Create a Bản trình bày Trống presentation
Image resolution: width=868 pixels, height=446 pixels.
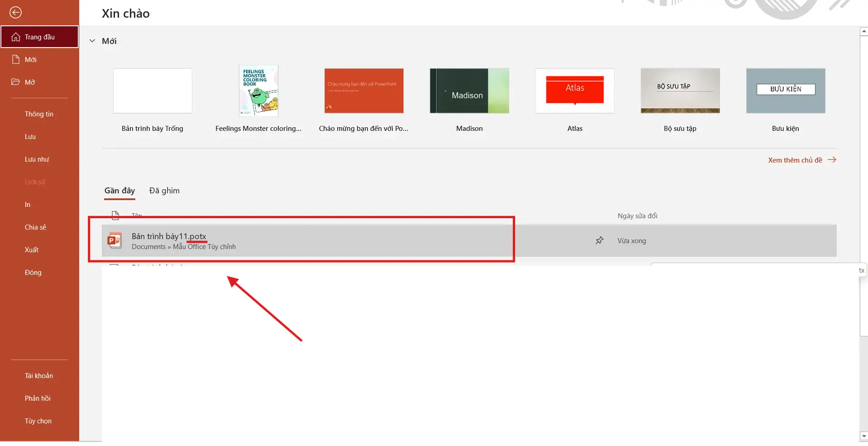[x=152, y=91]
